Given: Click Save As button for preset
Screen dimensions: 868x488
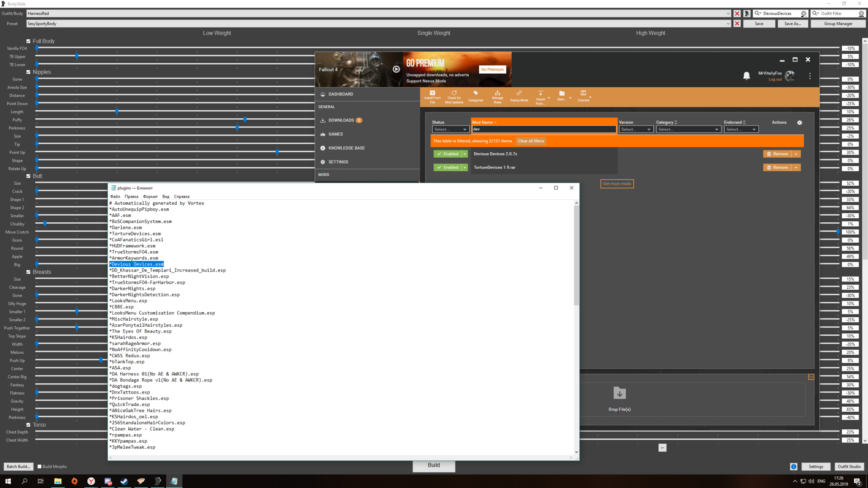Looking at the screenshot, I should point(793,23).
